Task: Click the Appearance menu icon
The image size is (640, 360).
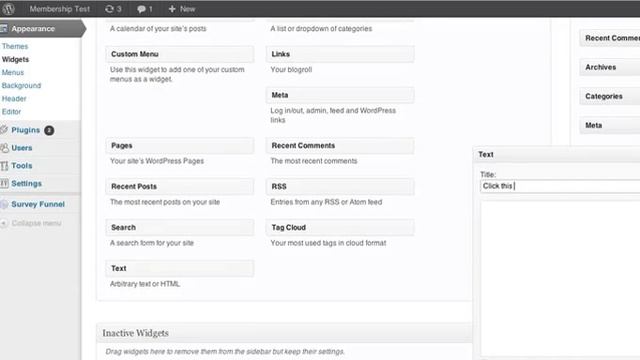Action: pos(4,29)
